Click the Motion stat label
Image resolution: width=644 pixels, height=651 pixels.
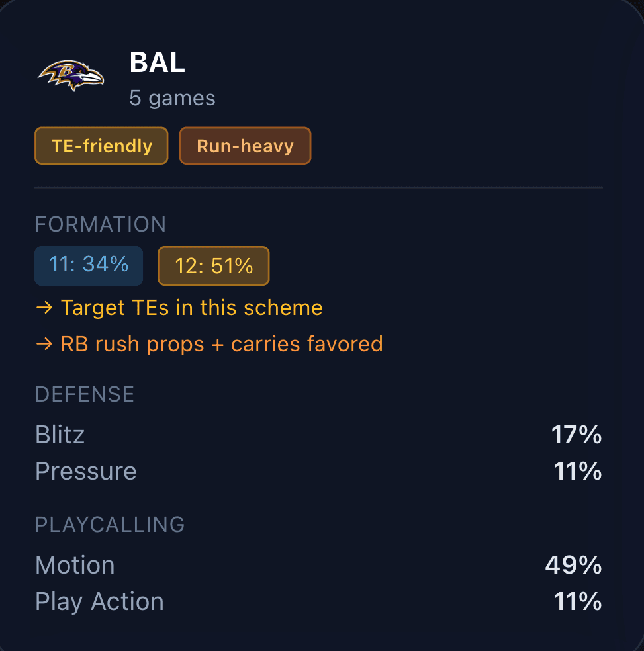click(74, 564)
